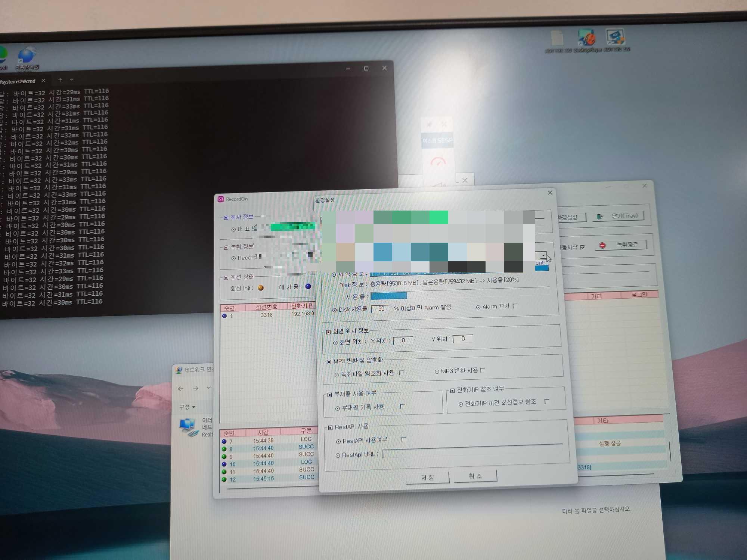Click the green status dot of log row 11

(224, 472)
